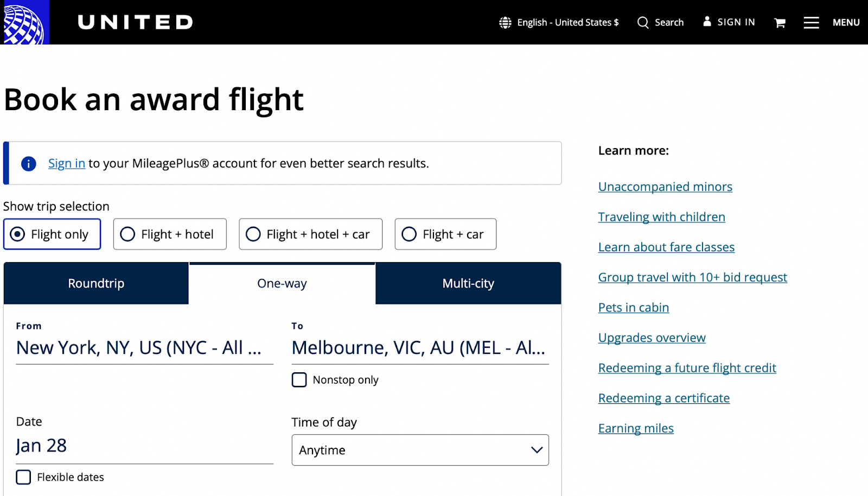The image size is (868, 496).
Task: Click the MENU label
Action: tap(846, 22)
